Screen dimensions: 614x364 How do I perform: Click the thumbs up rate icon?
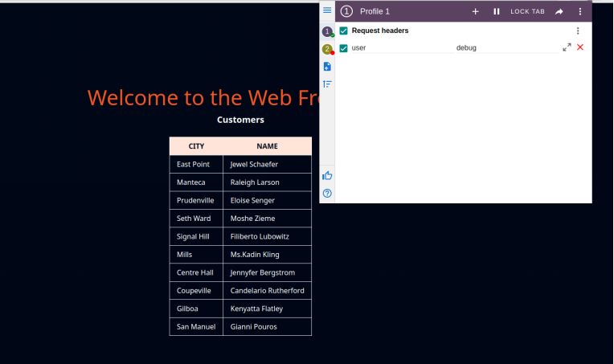[327, 175]
